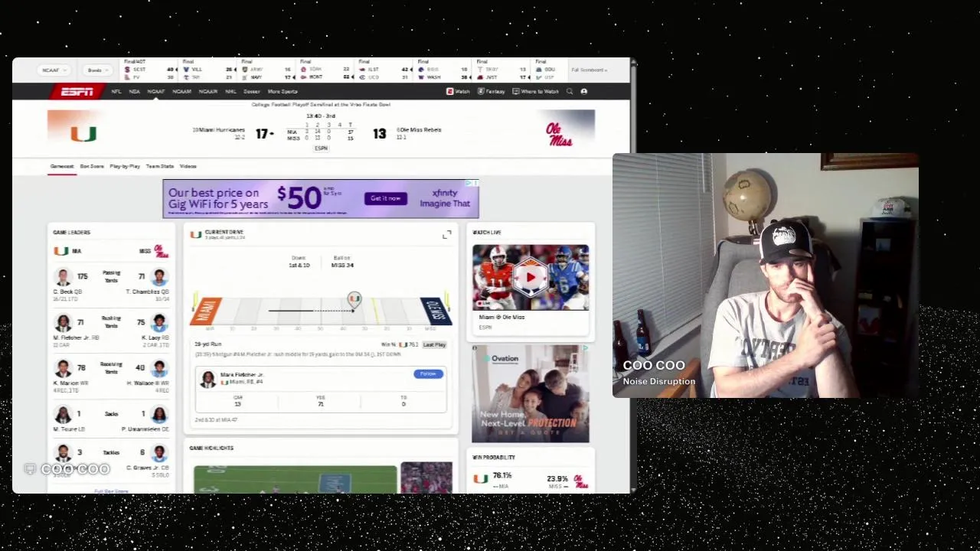
Task: Open Fantasy from the ESPN nav bar
Action: click(x=491, y=92)
